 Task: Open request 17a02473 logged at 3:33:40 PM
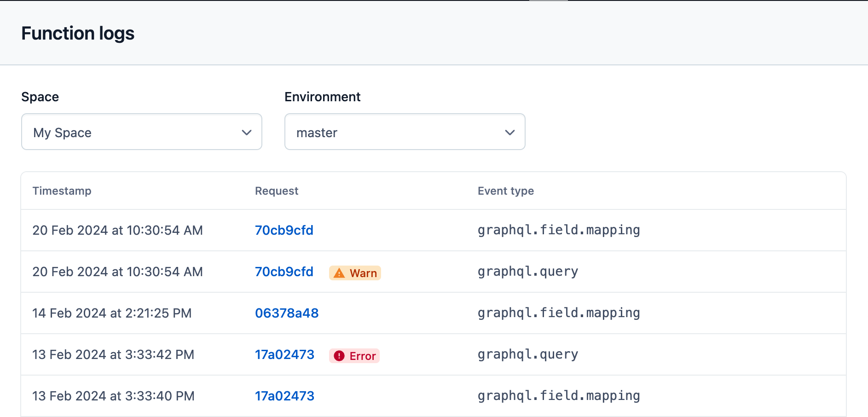point(284,396)
